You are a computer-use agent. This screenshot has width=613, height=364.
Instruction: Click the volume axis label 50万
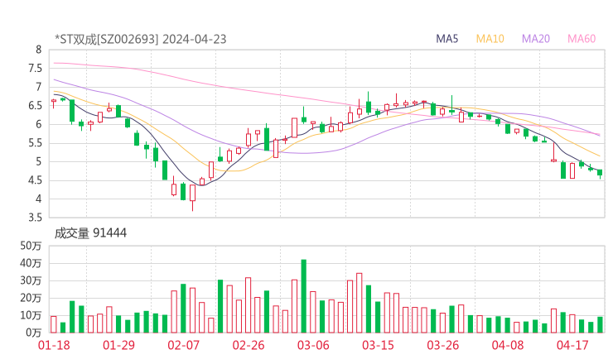tap(31, 246)
